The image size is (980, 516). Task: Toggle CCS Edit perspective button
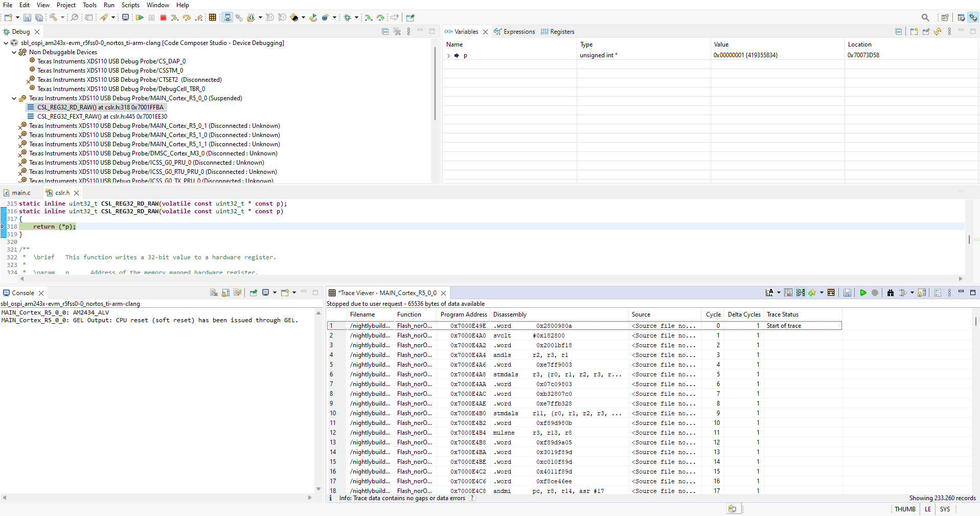pos(962,17)
